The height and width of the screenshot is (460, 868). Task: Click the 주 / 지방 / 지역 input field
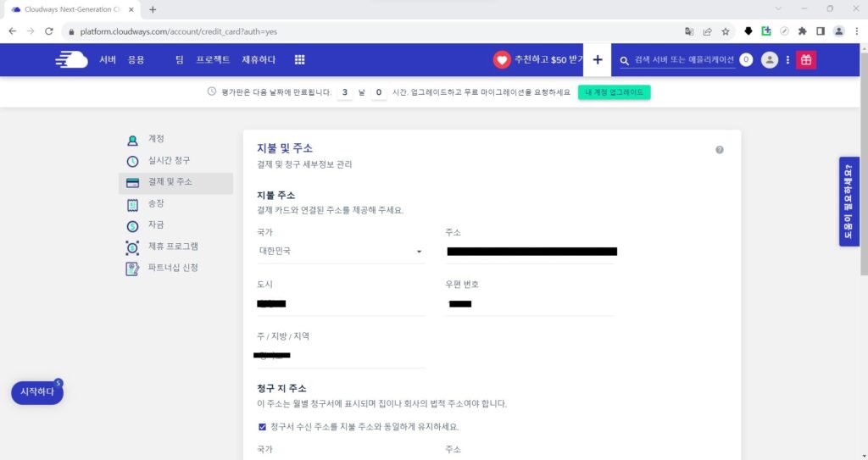click(341, 356)
